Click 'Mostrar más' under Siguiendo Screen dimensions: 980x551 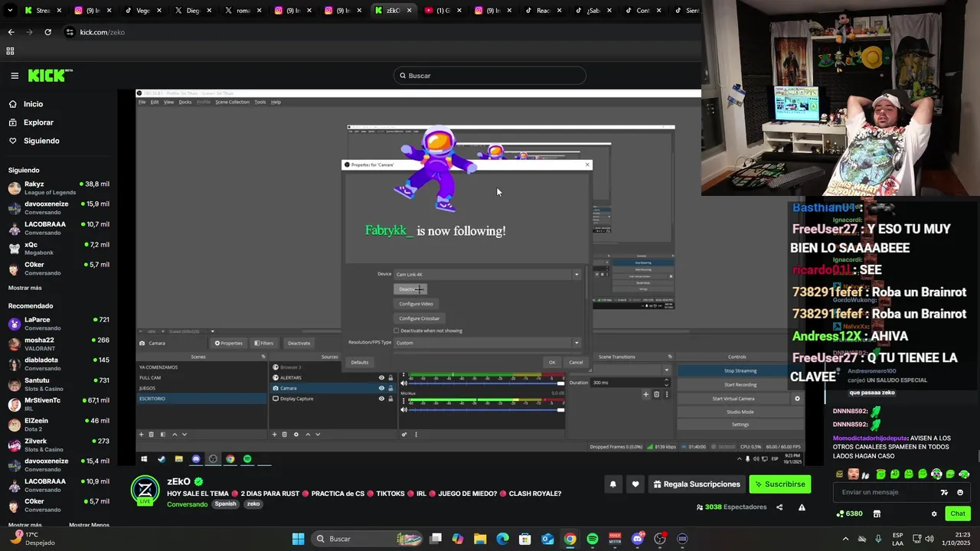pos(25,288)
